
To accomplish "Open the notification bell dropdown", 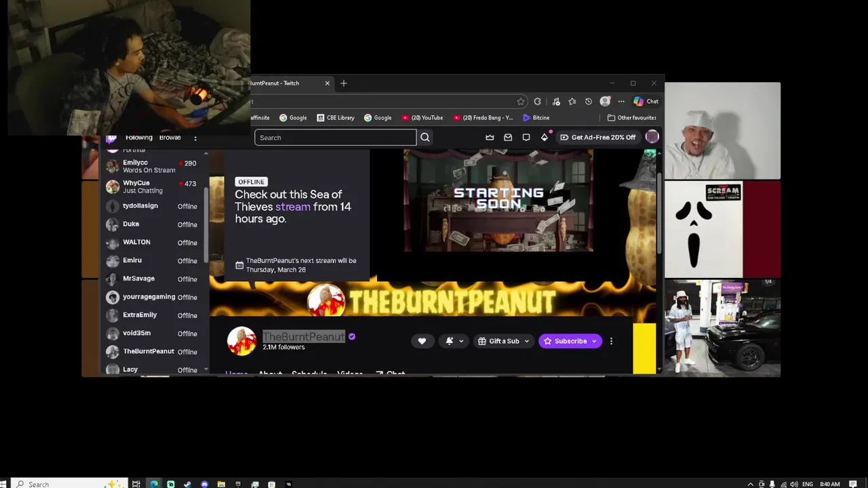I will coord(454,341).
